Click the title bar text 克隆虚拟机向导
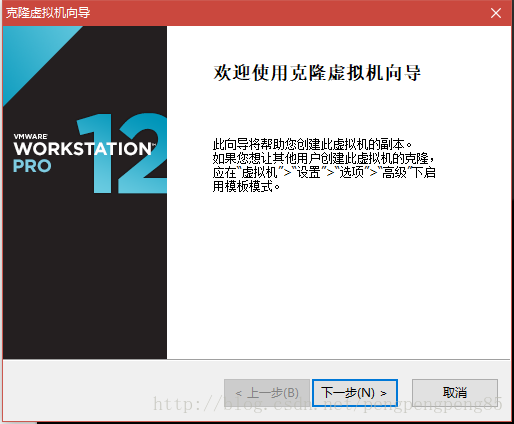The height and width of the screenshot is (424, 514). pos(48,13)
